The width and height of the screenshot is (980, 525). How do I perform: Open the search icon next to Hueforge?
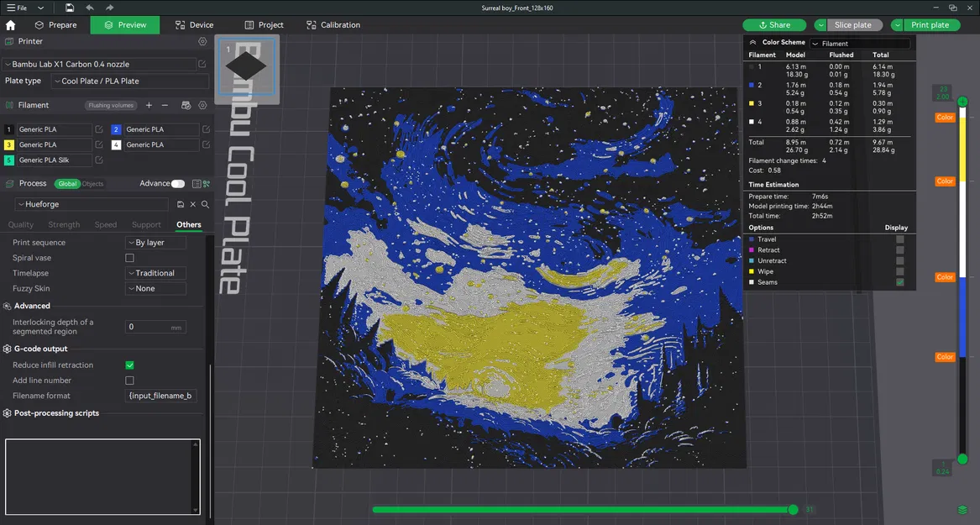204,204
